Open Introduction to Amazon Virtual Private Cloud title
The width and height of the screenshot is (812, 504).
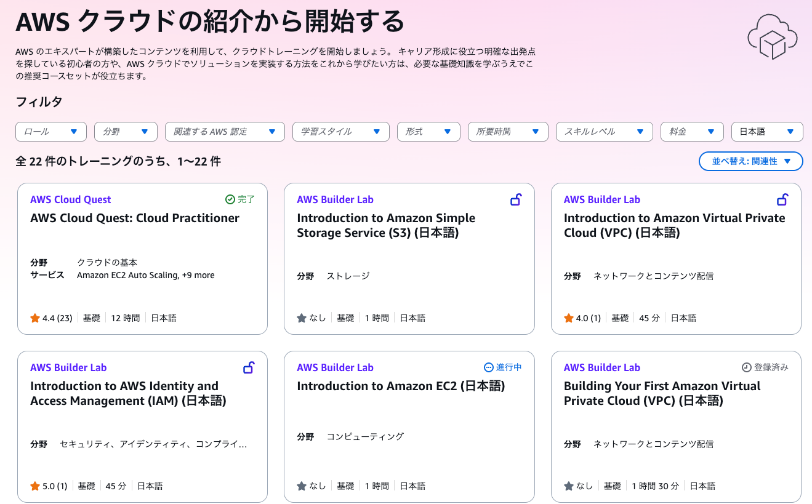click(675, 225)
